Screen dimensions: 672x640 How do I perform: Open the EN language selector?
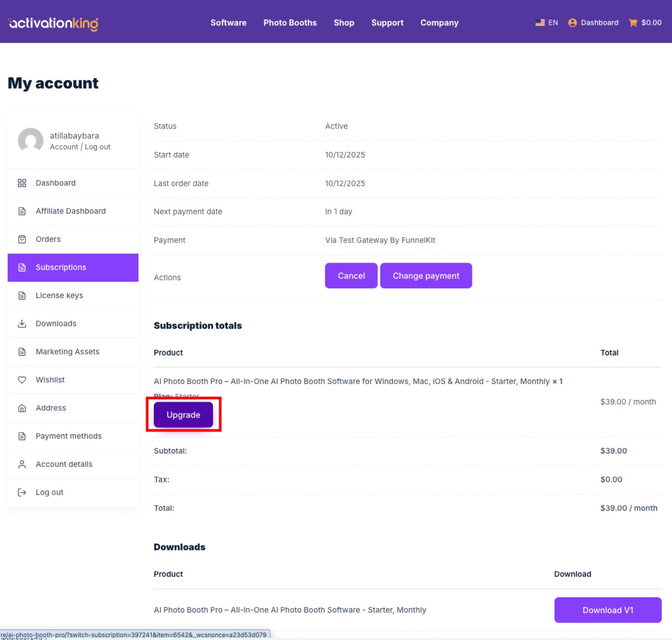(x=553, y=23)
